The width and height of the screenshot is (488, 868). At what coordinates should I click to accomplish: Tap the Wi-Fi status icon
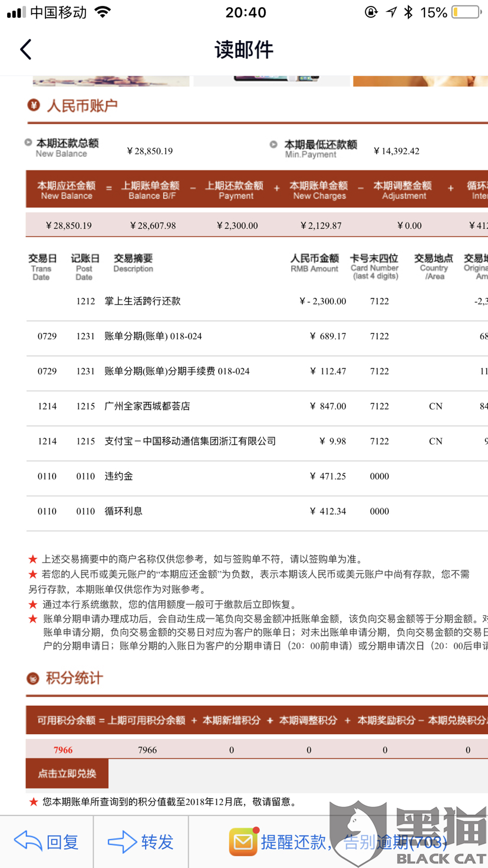click(103, 12)
